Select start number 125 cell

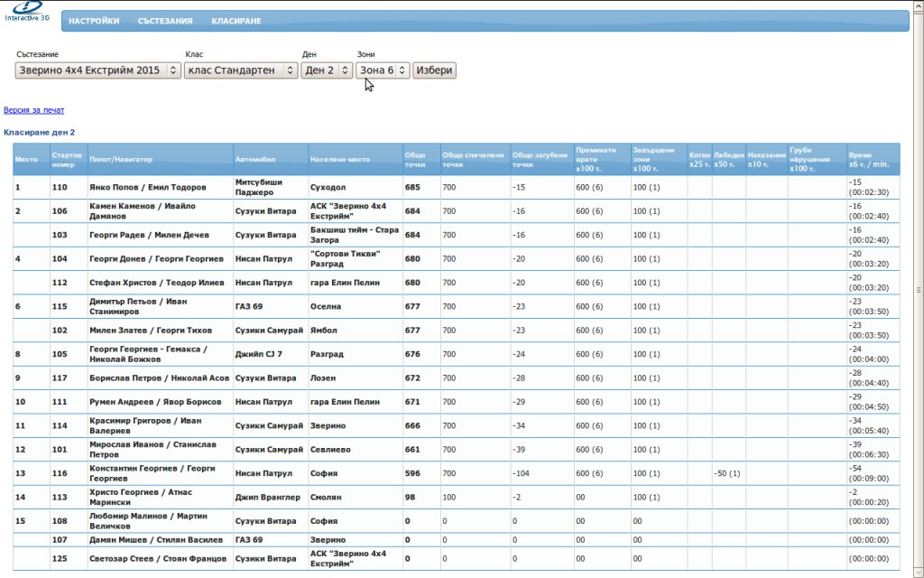click(x=60, y=558)
